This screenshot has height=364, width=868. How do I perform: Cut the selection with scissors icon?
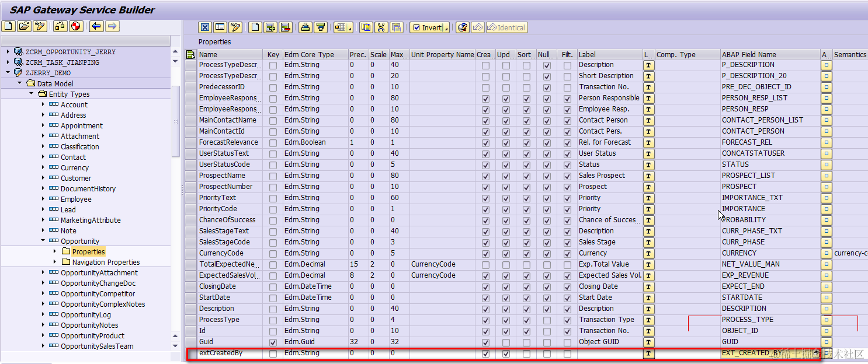click(381, 27)
